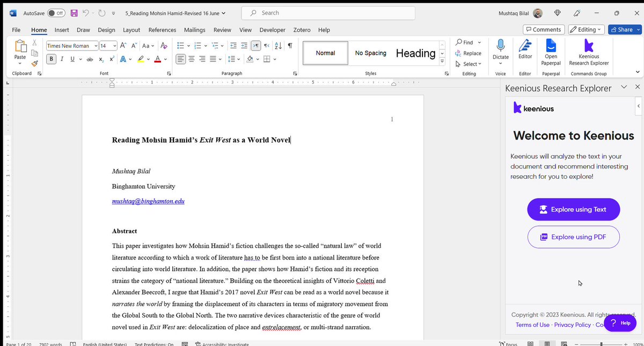Toggle Bold formatting off

52,59
